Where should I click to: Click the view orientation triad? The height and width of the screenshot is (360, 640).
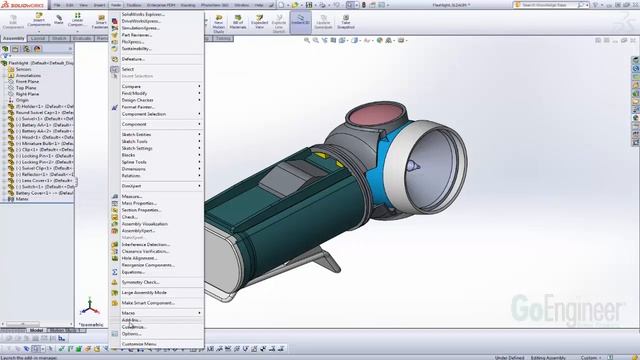coord(90,307)
